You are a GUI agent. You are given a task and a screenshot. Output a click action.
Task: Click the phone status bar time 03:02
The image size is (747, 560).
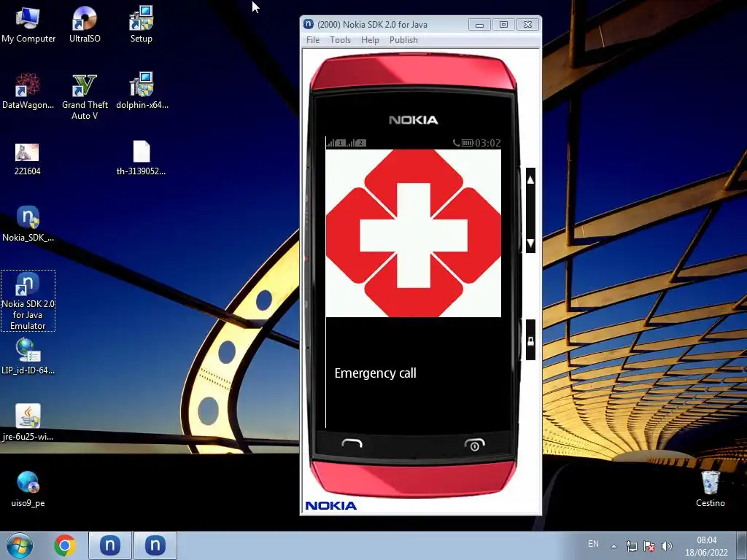tap(488, 143)
